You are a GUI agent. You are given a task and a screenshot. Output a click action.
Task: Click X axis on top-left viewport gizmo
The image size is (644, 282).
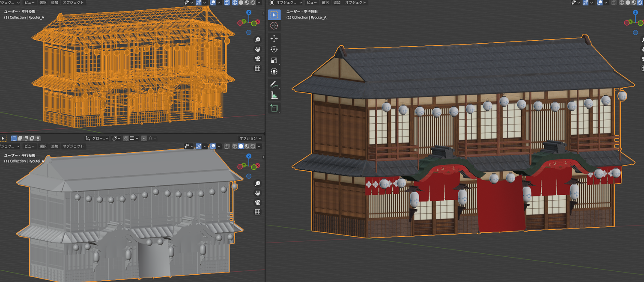click(258, 22)
